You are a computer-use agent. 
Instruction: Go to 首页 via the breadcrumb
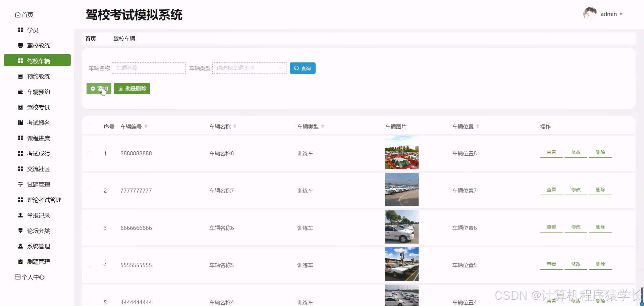[x=90, y=39]
